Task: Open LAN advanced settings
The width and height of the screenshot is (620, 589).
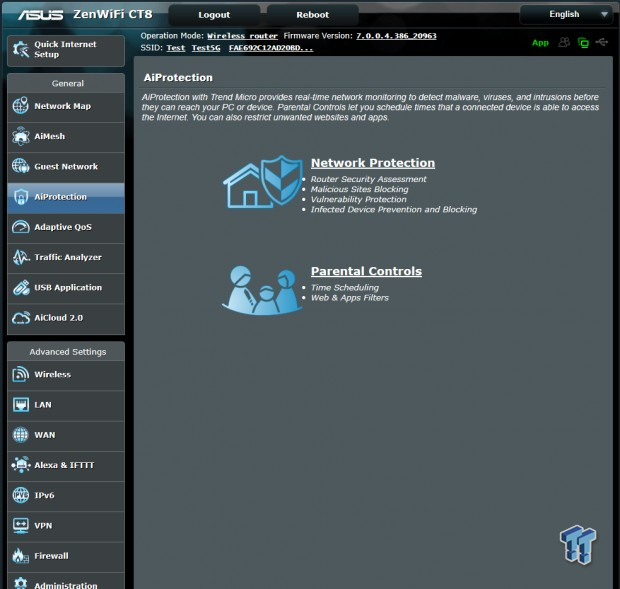Action: pos(66,405)
